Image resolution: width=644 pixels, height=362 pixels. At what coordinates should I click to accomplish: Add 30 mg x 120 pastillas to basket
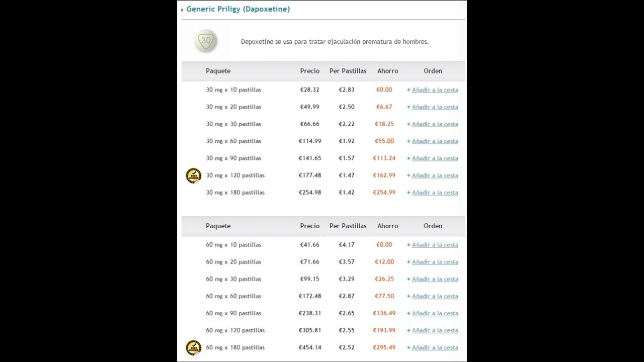tap(435, 175)
